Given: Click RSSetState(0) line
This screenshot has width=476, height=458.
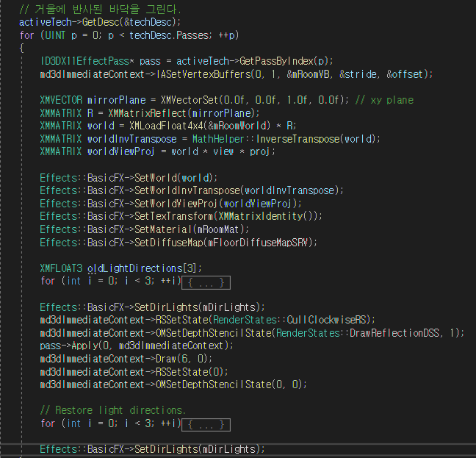Looking at the screenshot, I should pos(134,372).
